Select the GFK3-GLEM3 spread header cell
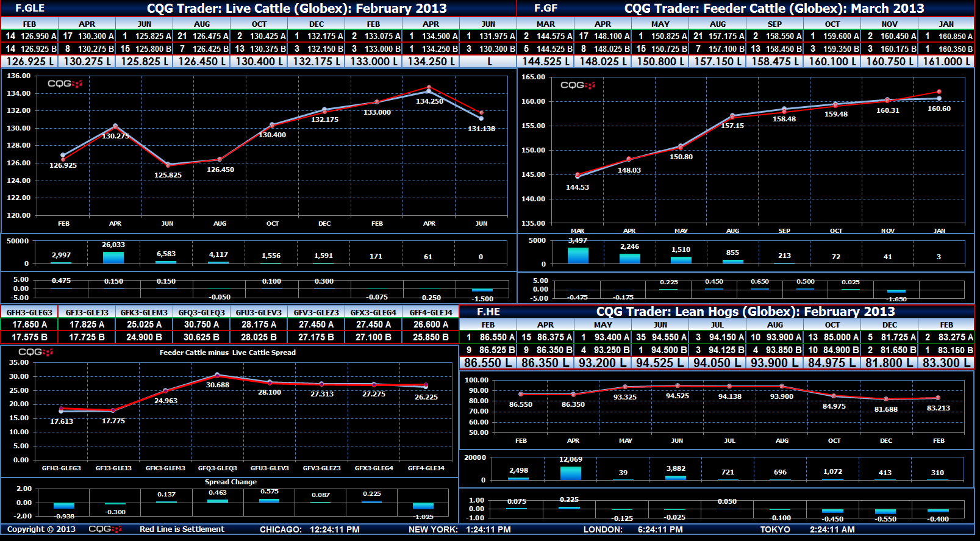The height and width of the screenshot is (541, 980). [x=144, y=312]
